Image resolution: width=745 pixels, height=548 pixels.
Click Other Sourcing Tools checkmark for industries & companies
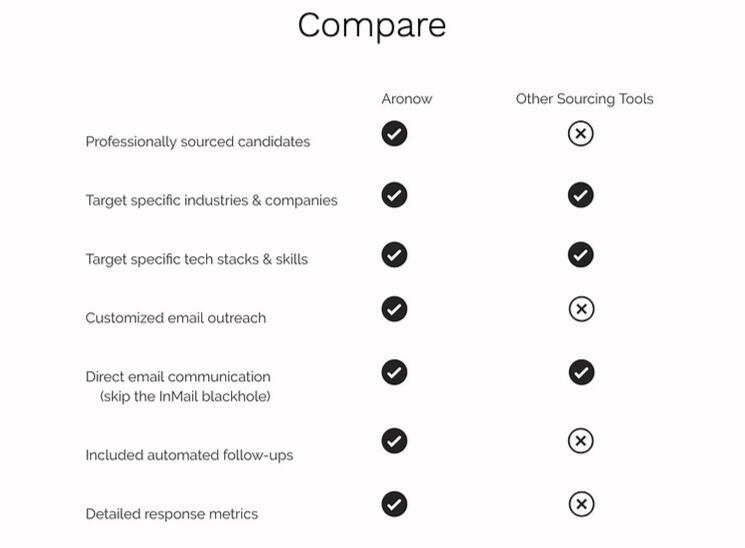click(x=580, y=195)
